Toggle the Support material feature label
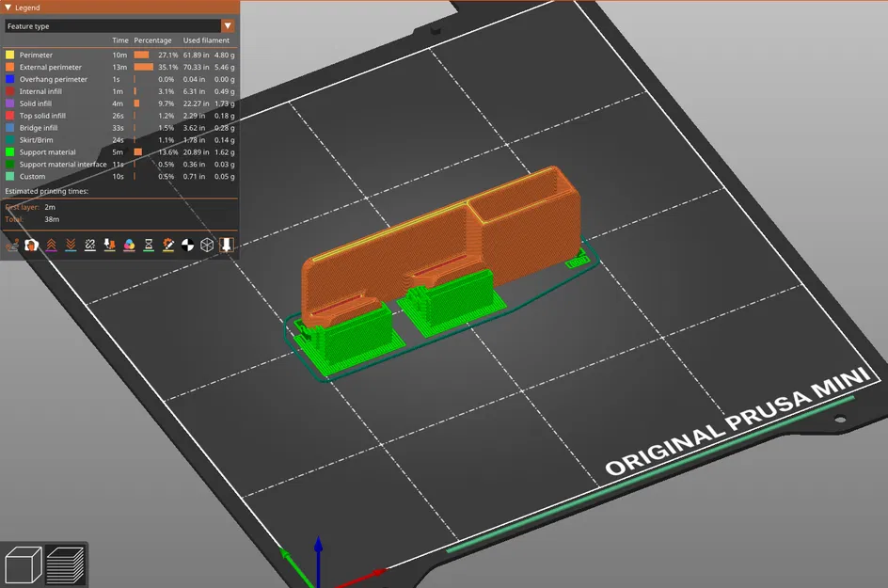This screenshot has height=588, width=888. point(48,152)
